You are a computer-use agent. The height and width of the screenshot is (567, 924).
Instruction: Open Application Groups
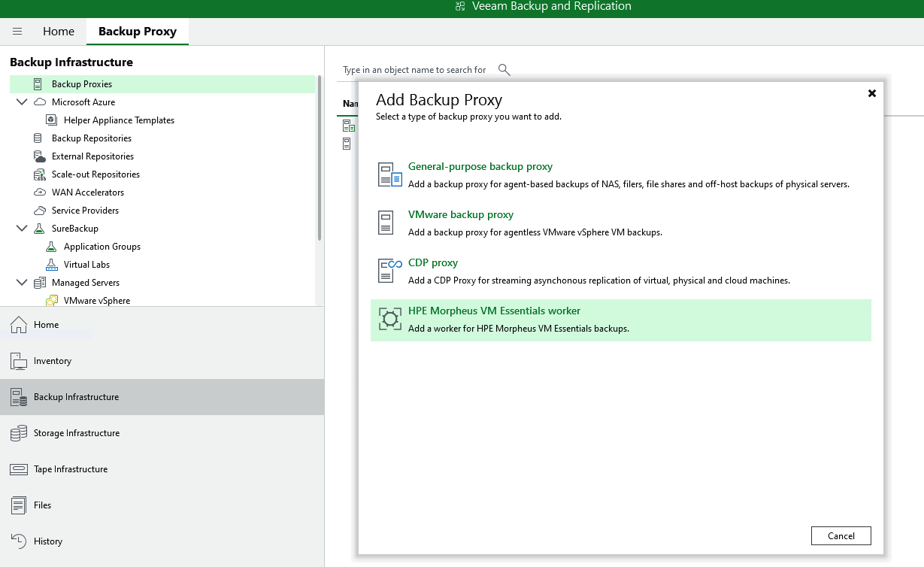pos(102,247)
